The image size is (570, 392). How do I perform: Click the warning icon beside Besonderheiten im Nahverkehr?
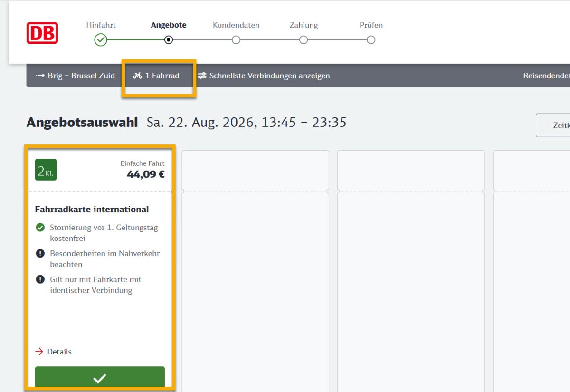[40, 254]
